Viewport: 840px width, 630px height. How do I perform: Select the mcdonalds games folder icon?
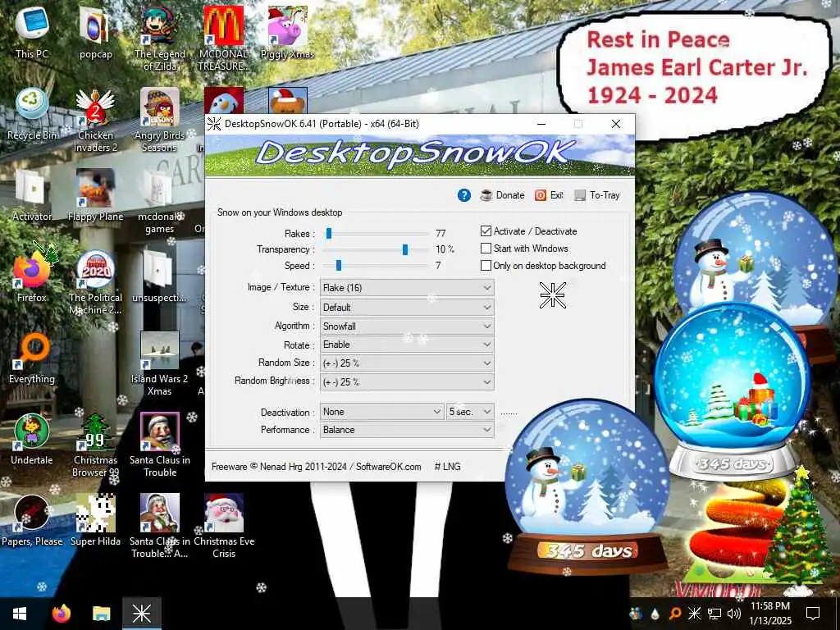point(160,202)
